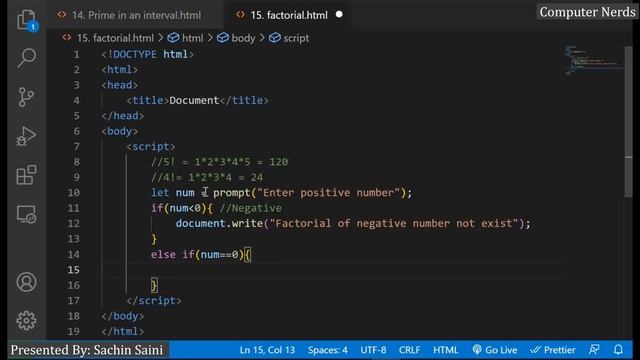Select the 15. factorial.html tab
This screenshot has height=360, width=640.
tap(287, 15)
